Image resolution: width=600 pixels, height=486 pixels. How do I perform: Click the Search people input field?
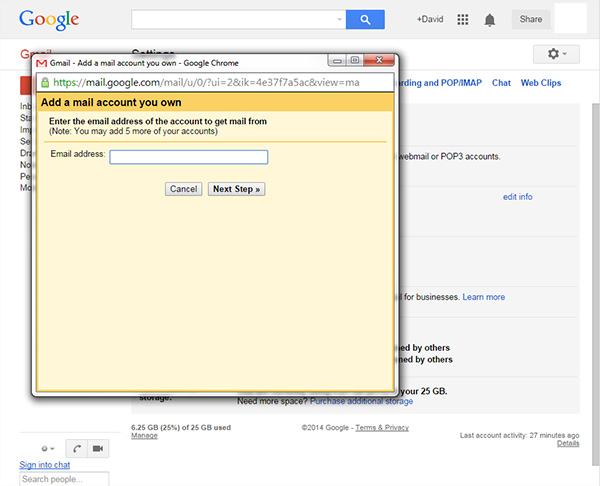tap(64, 479)
